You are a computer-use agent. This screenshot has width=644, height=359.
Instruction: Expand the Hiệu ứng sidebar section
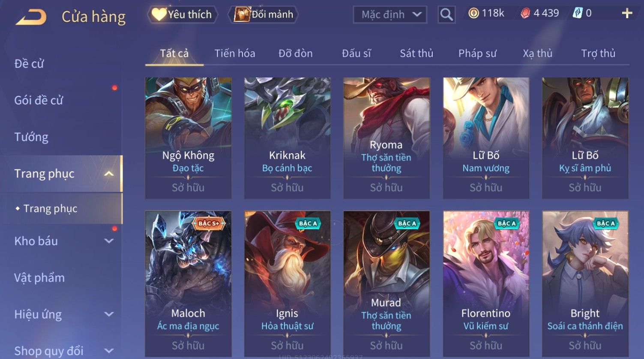[x=109, y=314]
